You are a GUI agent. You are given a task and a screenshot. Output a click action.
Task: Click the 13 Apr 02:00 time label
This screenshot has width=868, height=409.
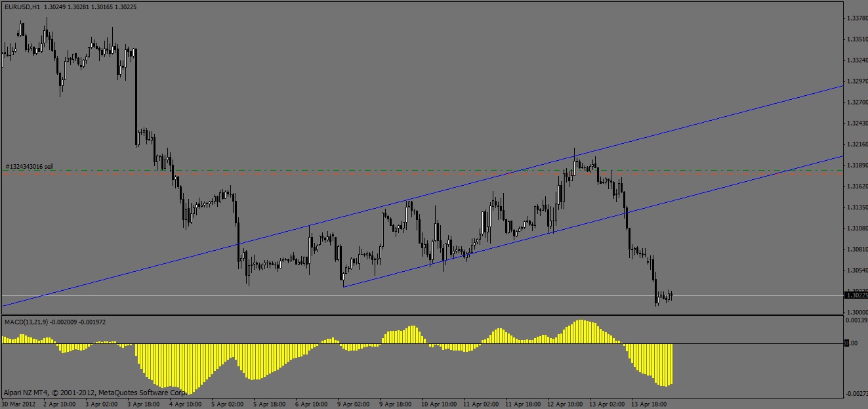click(606, 404)
